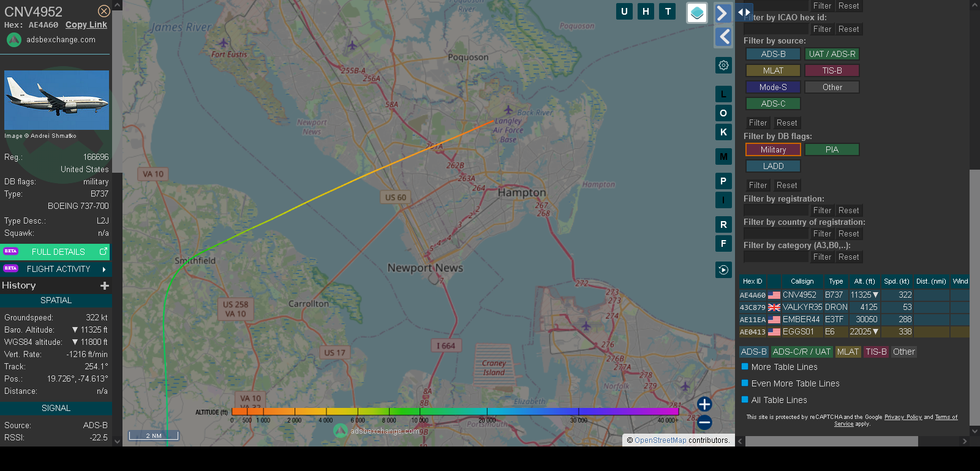The width and height of the screenshot is (980, 471).
Task: Click Filter under source filters
Action: click(x=758, y=122)
